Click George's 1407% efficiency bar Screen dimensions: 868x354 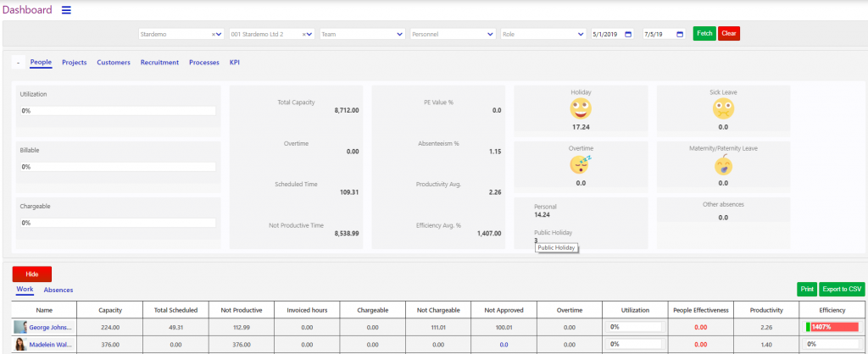click(x=832, y=327)
